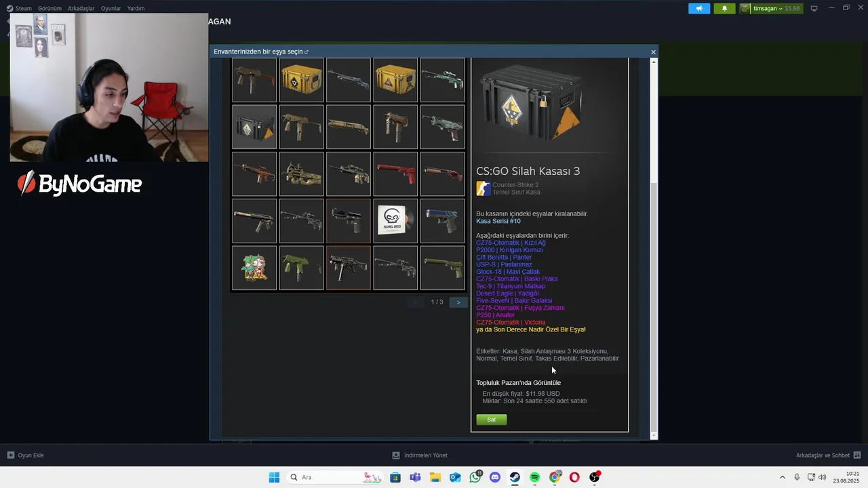Open the Oyunlar menu
The width and height of the screenshot is (868, 488).
coord(111,8)
